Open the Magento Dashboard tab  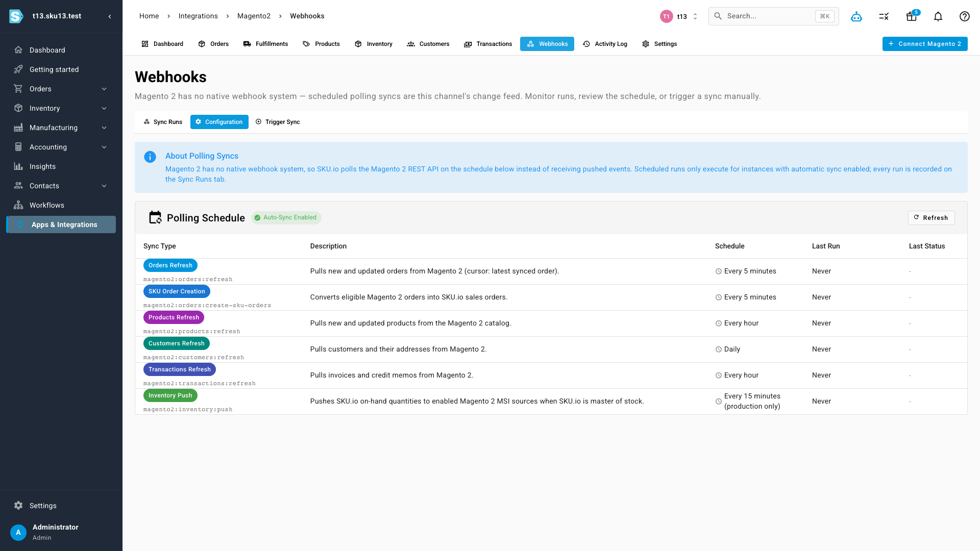pyautogui.click(x=162, y=44)
